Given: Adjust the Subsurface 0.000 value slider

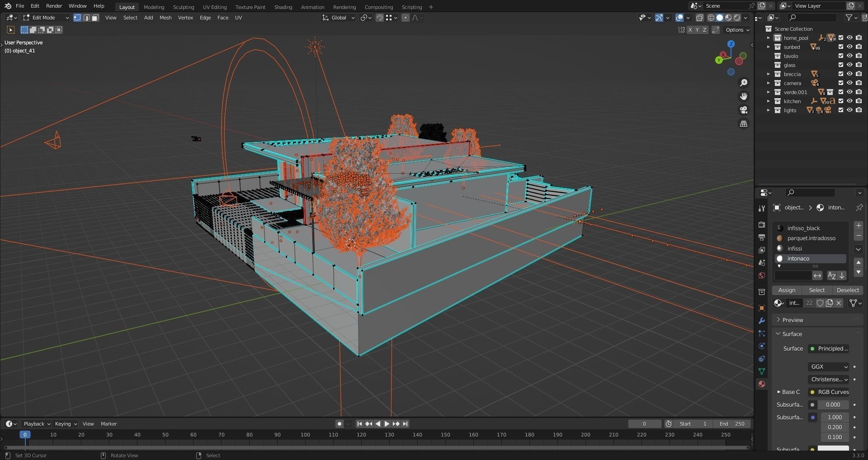Looking at the screenshot, I should 833,405.
